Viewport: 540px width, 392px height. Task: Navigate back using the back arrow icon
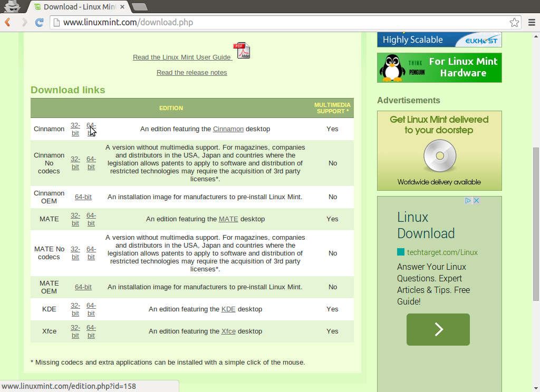pos(7,22)
